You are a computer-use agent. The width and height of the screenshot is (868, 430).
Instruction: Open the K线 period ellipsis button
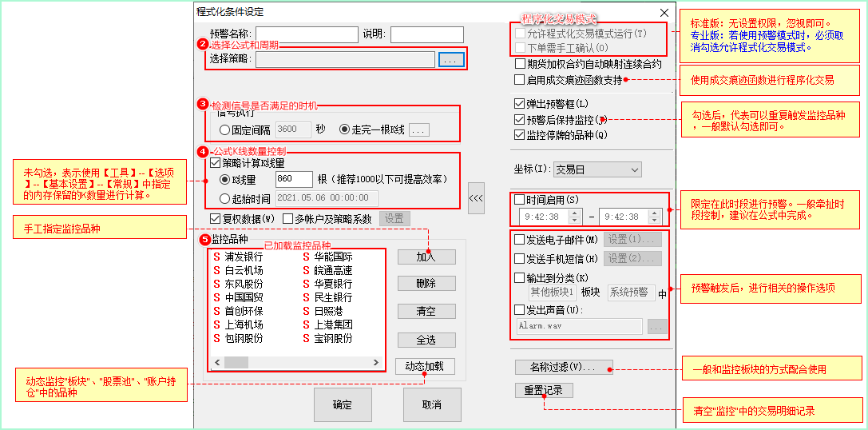pos(419,129)
